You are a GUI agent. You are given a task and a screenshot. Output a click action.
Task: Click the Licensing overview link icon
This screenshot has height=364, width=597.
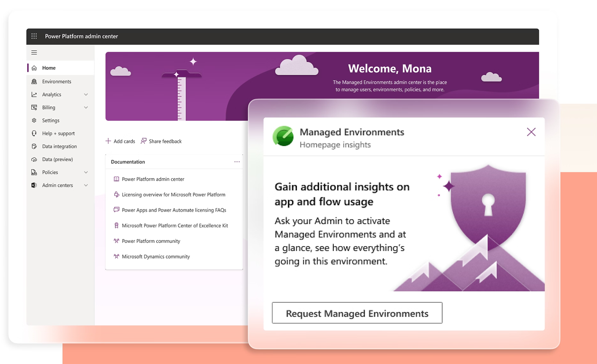[116, 194]
